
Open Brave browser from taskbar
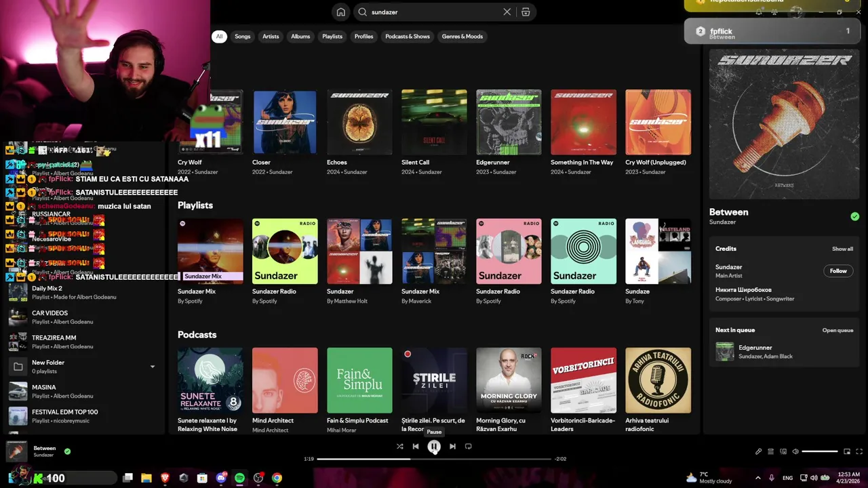click(x=165, y=478)
